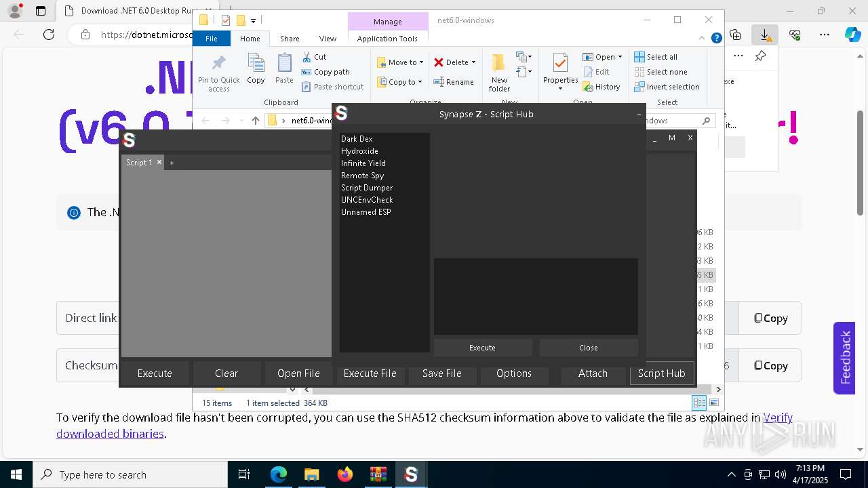The image size is (868, 488).
Task: Switch Explorer to details view
Action: click(x=699, y=403)
